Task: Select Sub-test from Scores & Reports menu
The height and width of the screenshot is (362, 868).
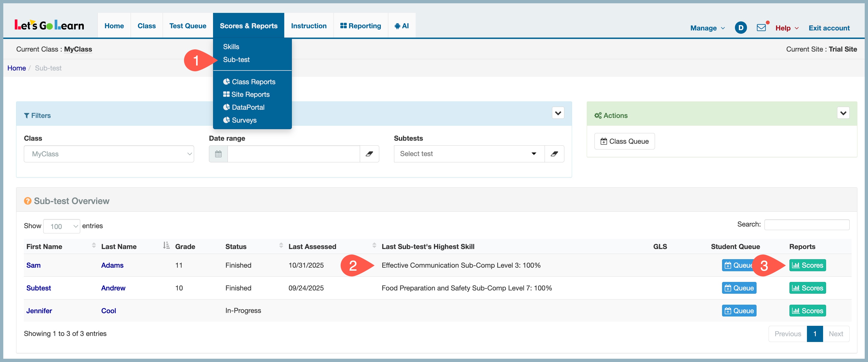Action: point(236,60)
